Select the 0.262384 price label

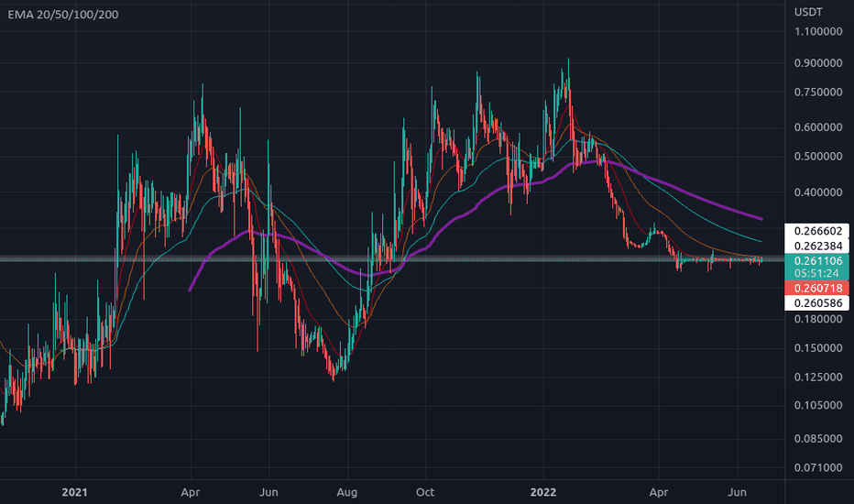pyautogui.click(x=817, y=246)
